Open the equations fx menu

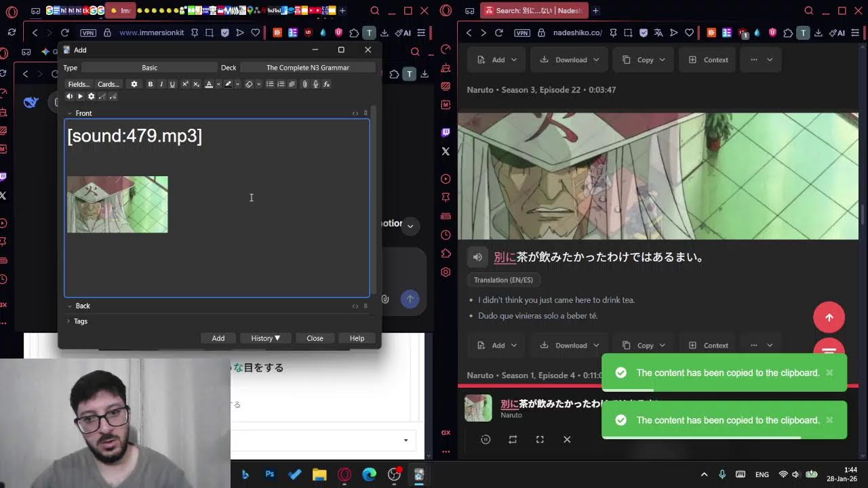coord(326,84)
